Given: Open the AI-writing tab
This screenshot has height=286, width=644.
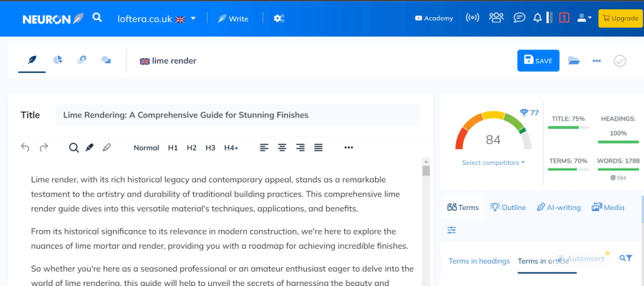Looking at the screenshot, I should pyautogui.click(x=559, y=207).
